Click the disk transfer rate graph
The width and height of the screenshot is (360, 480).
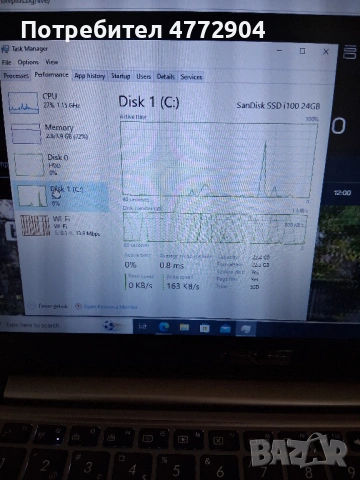tap(215, 227)
